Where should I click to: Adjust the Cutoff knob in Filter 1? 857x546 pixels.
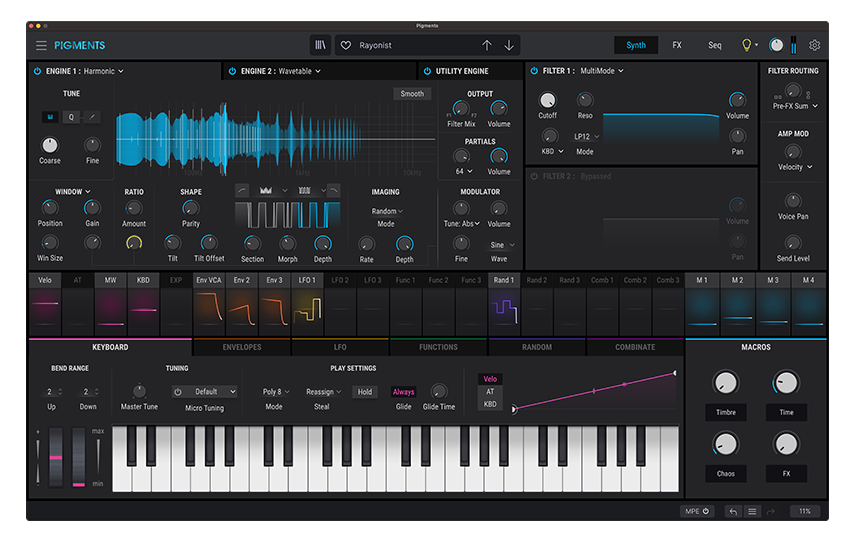[x=547, y=100]
